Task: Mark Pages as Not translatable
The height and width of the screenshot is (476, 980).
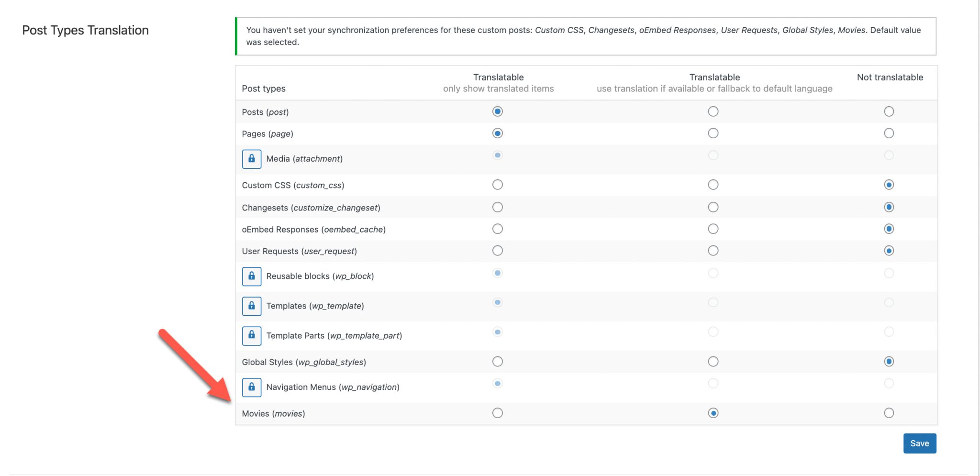Action: pyautogui.click(x=889, y=133)
